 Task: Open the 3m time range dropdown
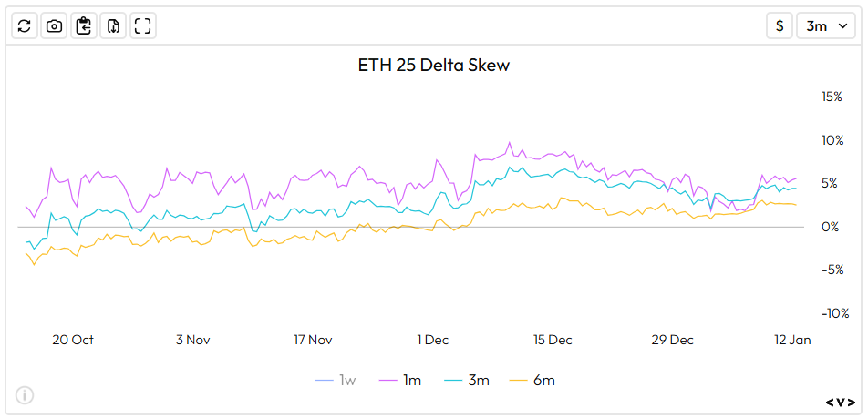pyautogui.click(x=827, y=25)
